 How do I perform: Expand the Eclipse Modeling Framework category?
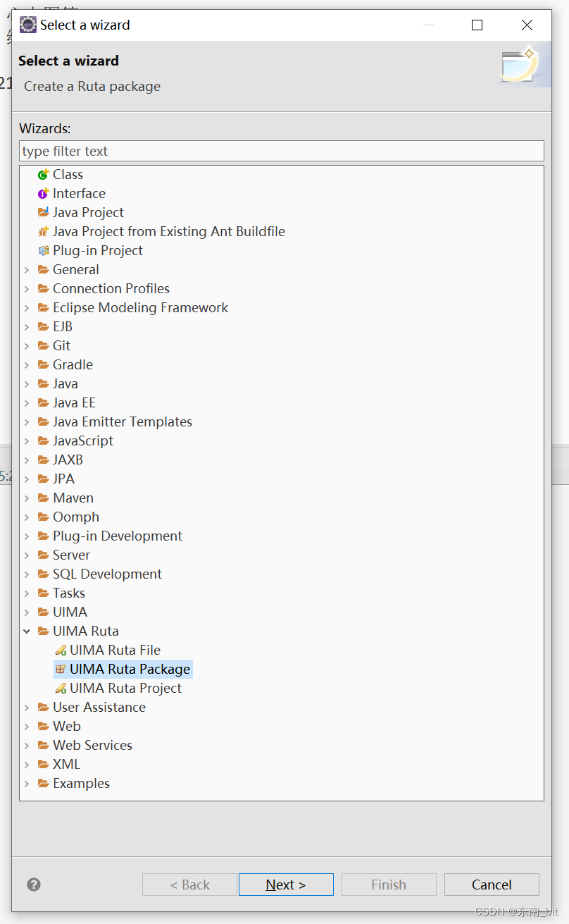point(27,307)
